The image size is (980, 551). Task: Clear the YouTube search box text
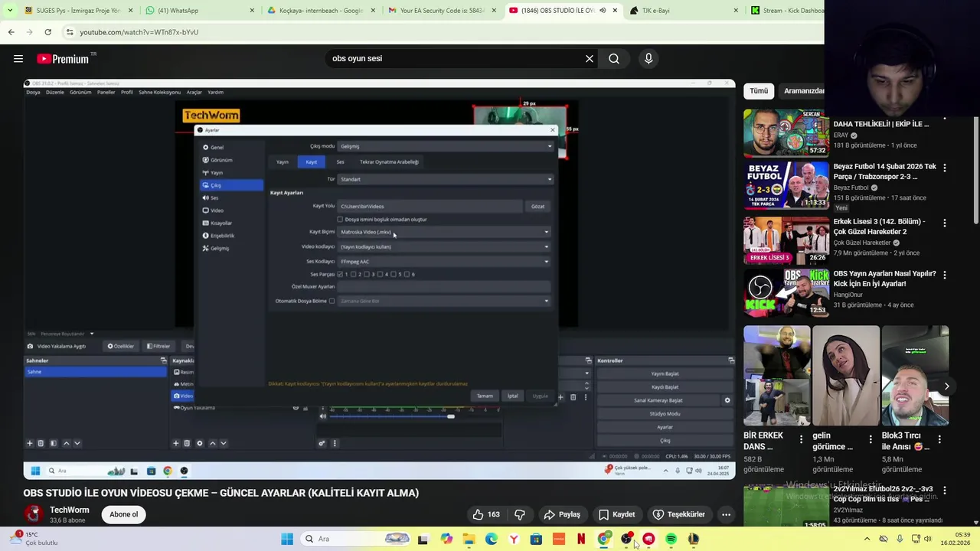coord(590,58)
